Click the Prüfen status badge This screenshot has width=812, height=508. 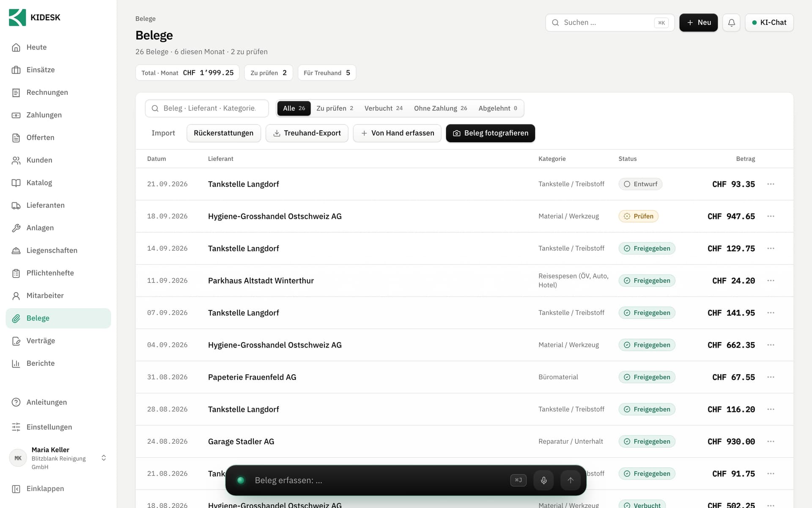coord(638,216)
